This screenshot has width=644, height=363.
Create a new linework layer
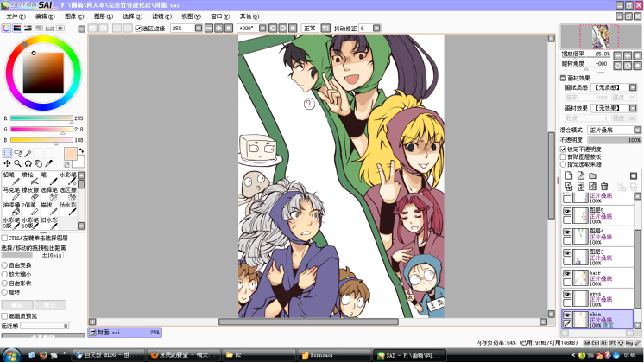point(581,175)
